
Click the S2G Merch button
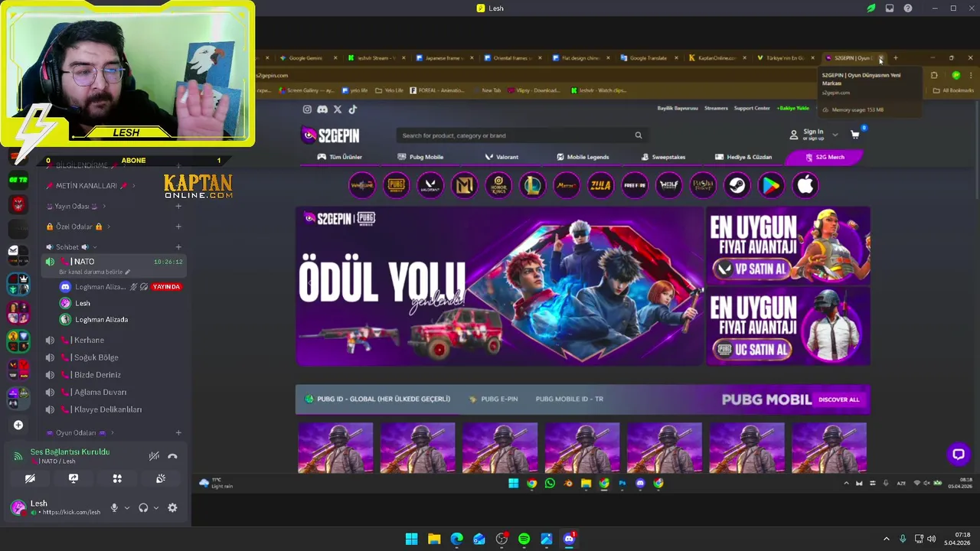coord(825,157)
